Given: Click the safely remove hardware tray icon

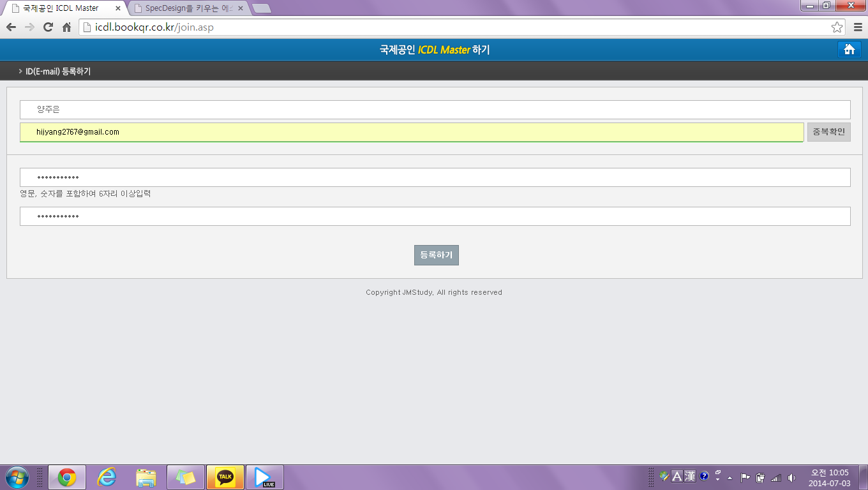Looking at the screenshot, I should click(x=760, y=477).
